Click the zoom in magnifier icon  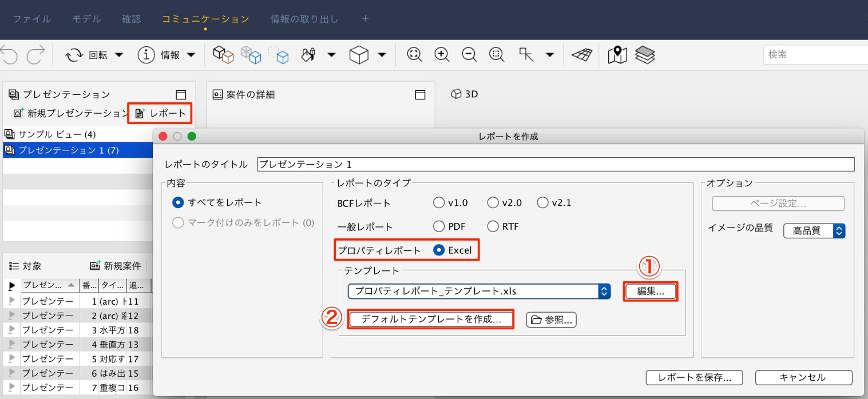442,55
